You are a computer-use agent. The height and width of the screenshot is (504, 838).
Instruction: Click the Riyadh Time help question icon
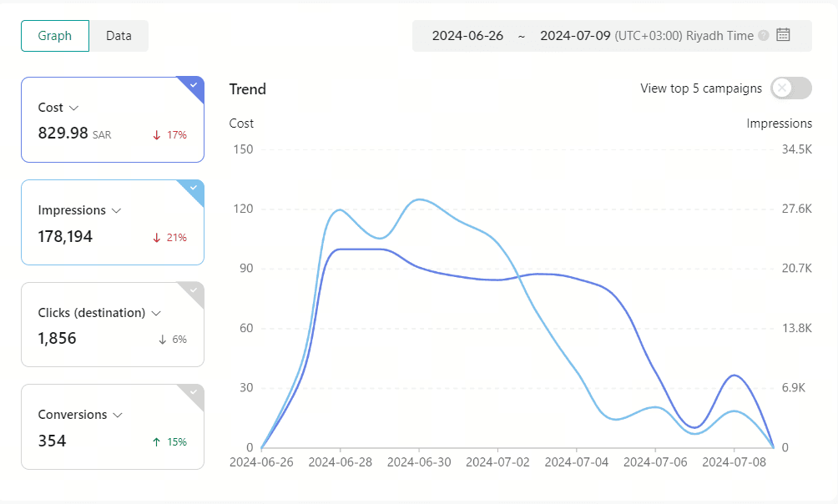coord(764,36)
